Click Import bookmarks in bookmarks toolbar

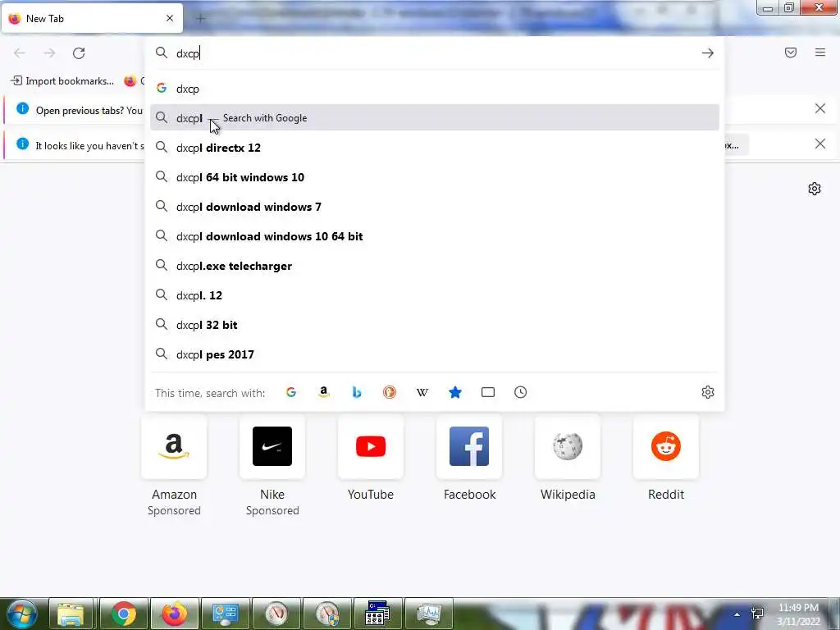(62, 81)
